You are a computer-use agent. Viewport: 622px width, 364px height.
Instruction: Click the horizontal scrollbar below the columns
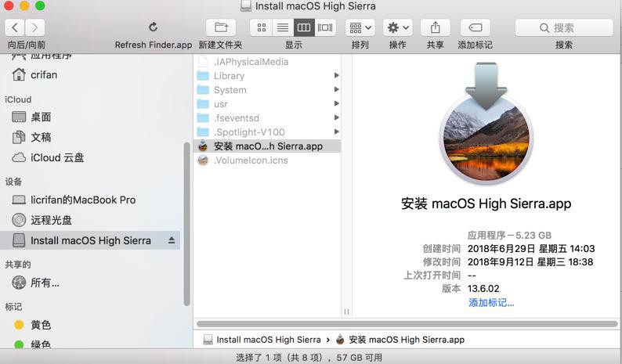tap(407, 324)
